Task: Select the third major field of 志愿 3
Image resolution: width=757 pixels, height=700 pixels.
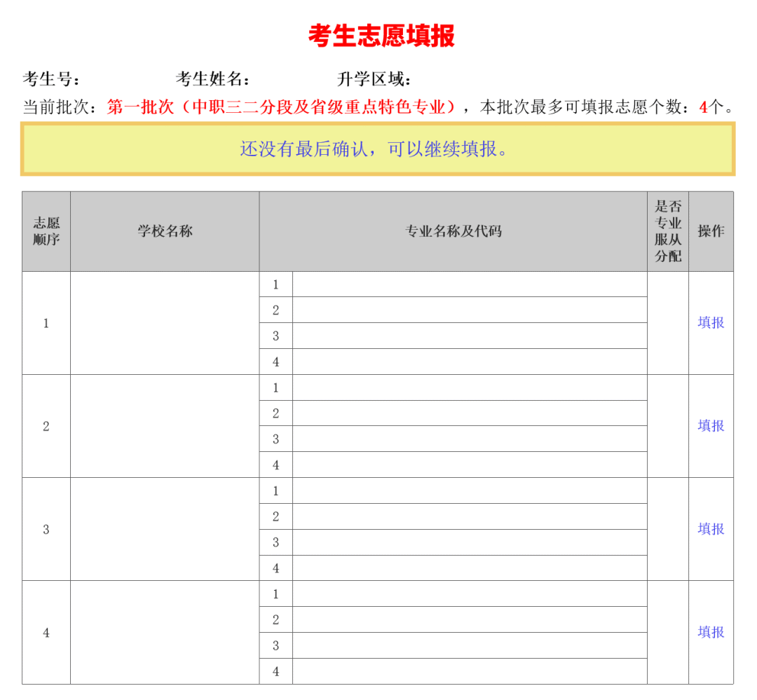Action: (x=470, y=542)
